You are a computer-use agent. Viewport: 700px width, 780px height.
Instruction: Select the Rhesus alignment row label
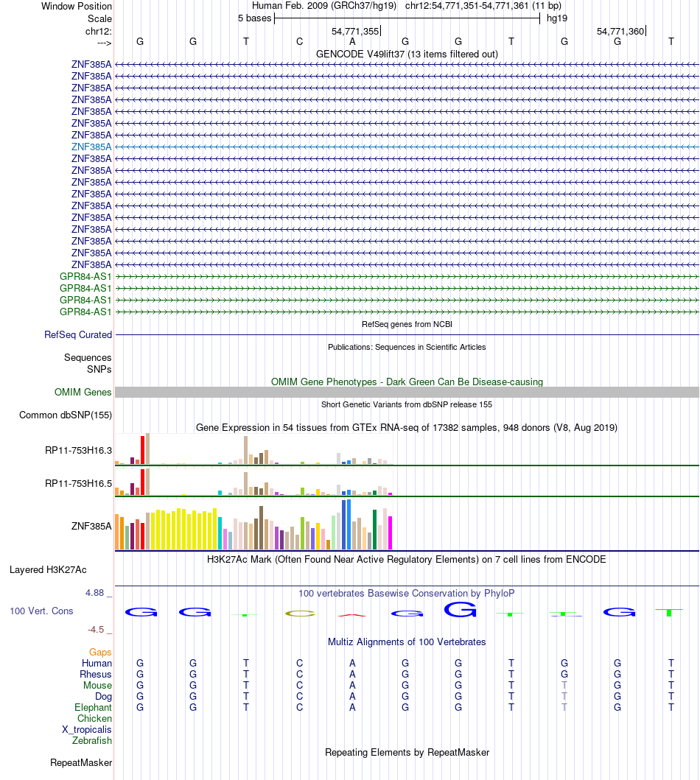96,675
